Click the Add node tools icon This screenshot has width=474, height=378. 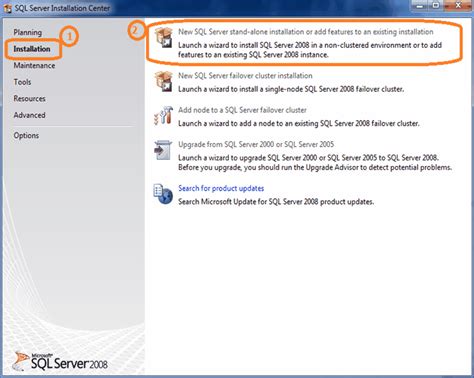point(164,116)
